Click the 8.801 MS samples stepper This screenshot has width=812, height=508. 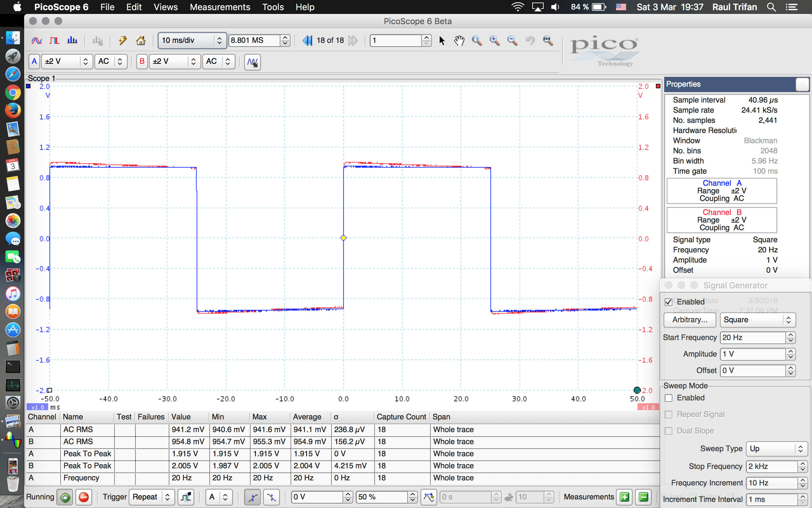[285, 41]
